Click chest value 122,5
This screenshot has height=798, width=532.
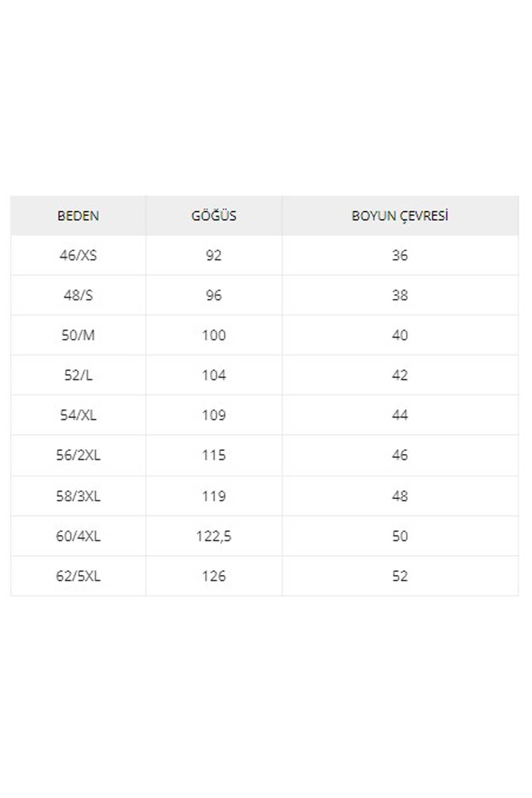[214, 536]
